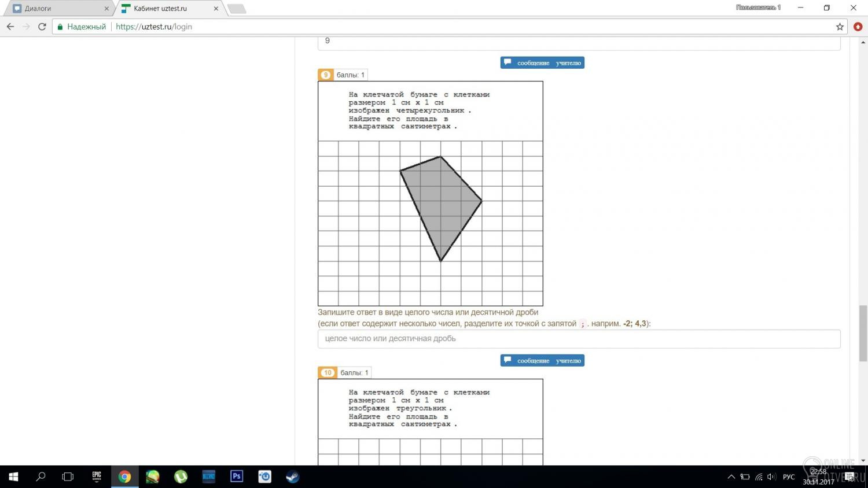The image size is (868, 488).
Task: Click "сообщение учителю" above question 9
Action: [x=542, y=62]
